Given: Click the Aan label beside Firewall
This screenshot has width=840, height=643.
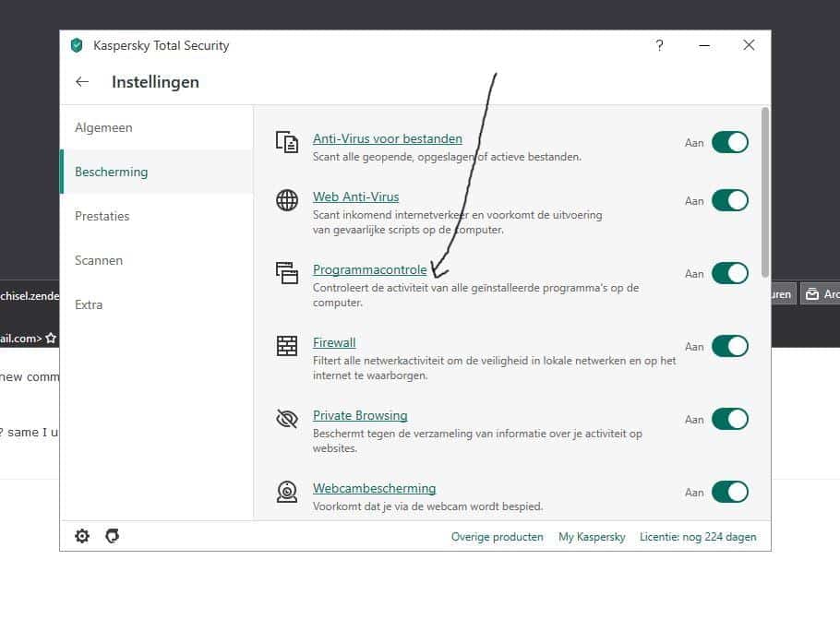Looking at the screenshot, I should coord(694,347).
